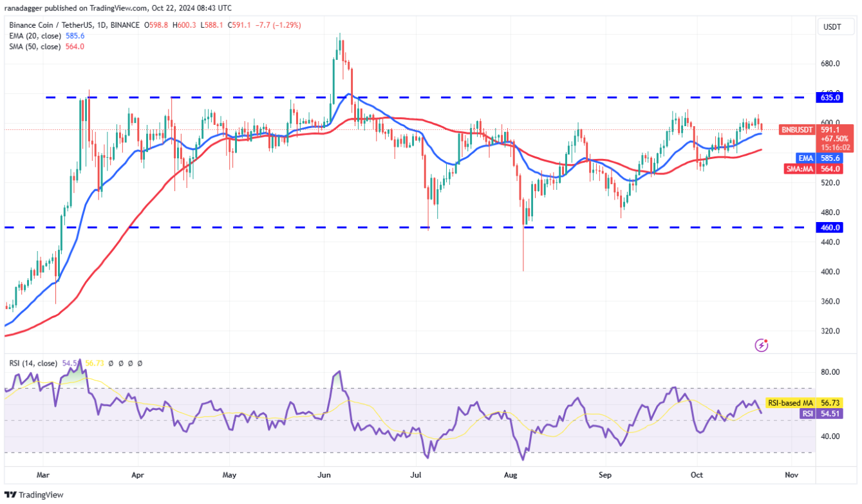This screenshot has width=862, height=504.
Task: Click the purple RSI axis tag
Action: pyautogui.click(x=808, y=415)
